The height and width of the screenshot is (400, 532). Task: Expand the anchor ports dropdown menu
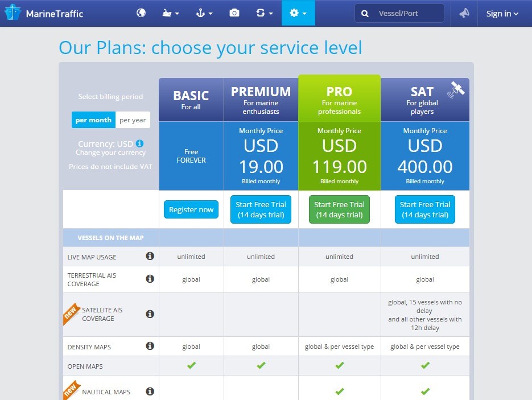(x=204, y=13)
